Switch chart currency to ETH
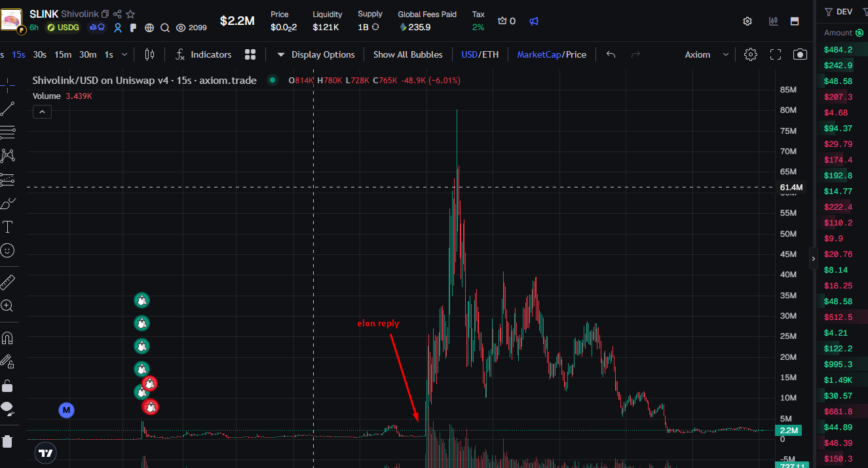Image resolution: width=868 pixels, height=468 pixels. coord(490,54)
